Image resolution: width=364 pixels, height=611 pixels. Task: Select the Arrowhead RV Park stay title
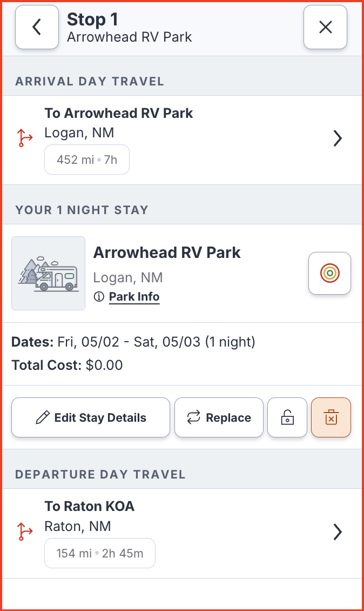pyautogui.click(x=167, y=253)
